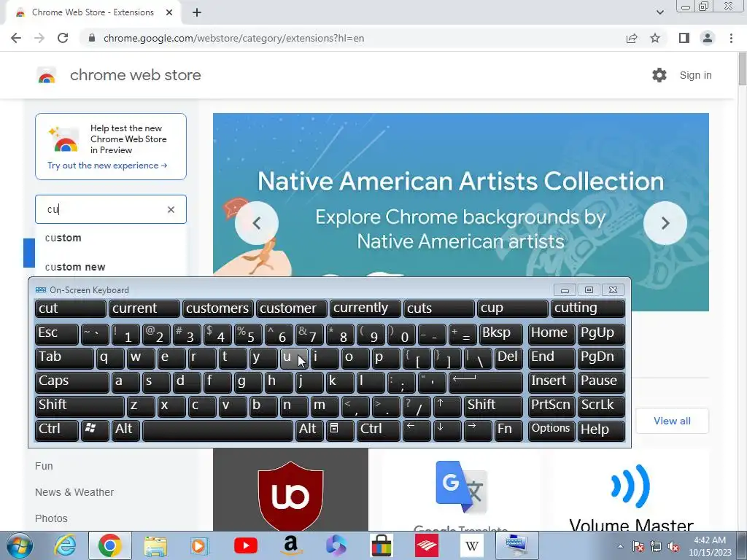This screenshot has width=747, height=560.
Task: Click the Enter key on on-screen keyboard
Action: point(485,382)
